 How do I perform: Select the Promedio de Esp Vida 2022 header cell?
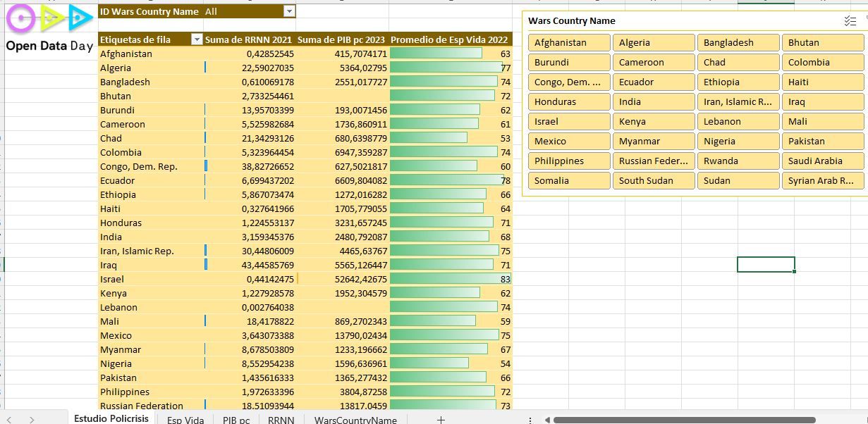450,39
